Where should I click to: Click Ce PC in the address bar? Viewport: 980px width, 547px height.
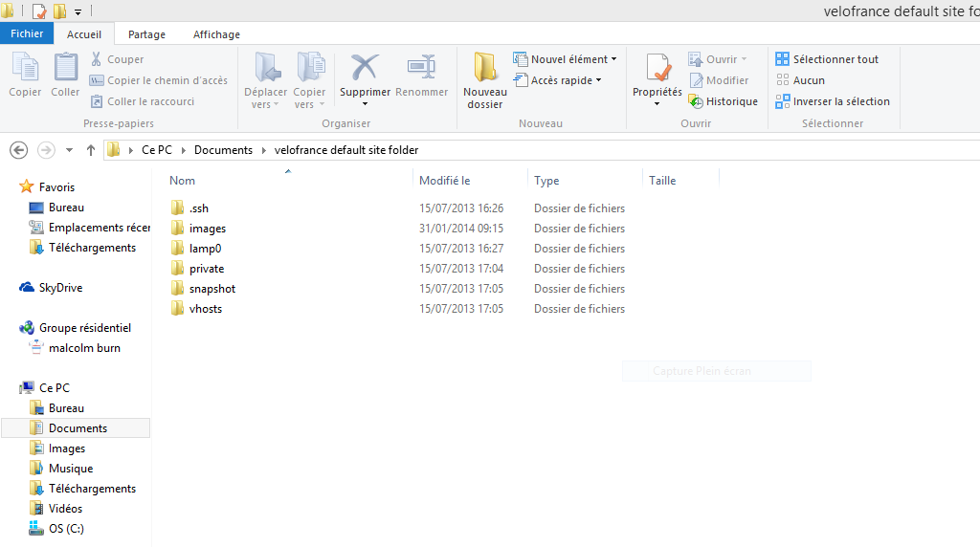157,150
